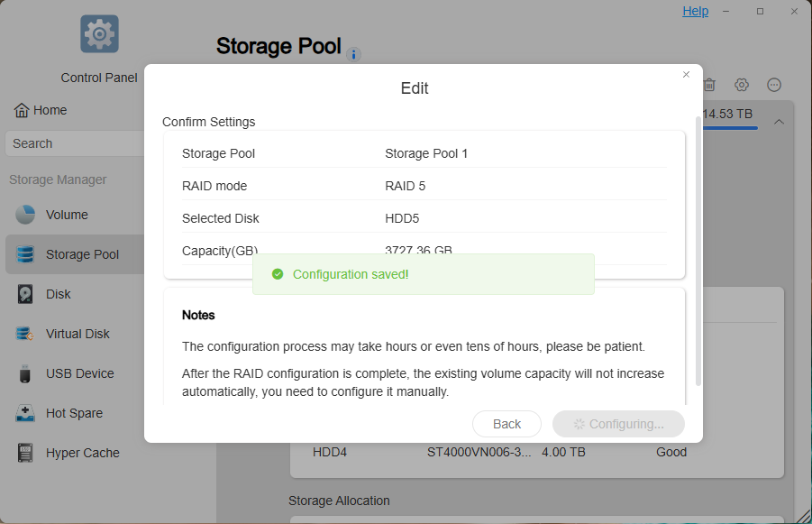Click the Configuring button
This screenshot has height=524, width=812.
[x=618, y=424]
